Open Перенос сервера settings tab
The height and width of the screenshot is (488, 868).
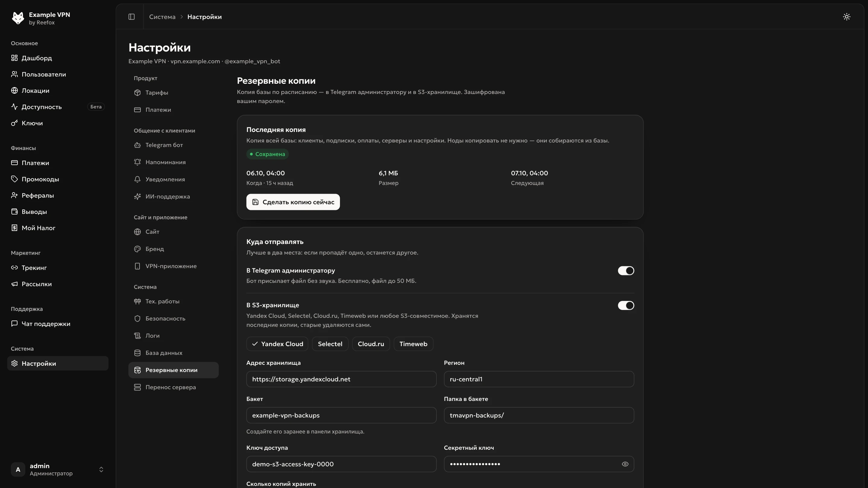point(173,387)
